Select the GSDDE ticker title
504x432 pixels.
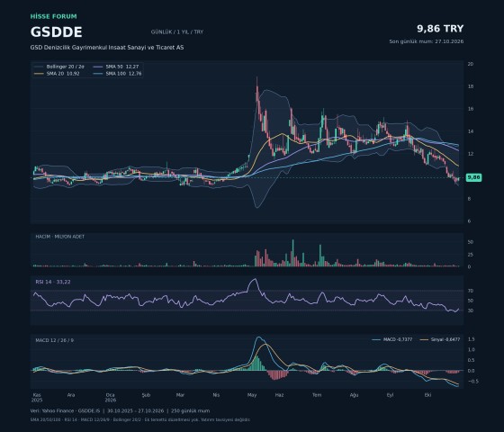[x=56, y=32]
